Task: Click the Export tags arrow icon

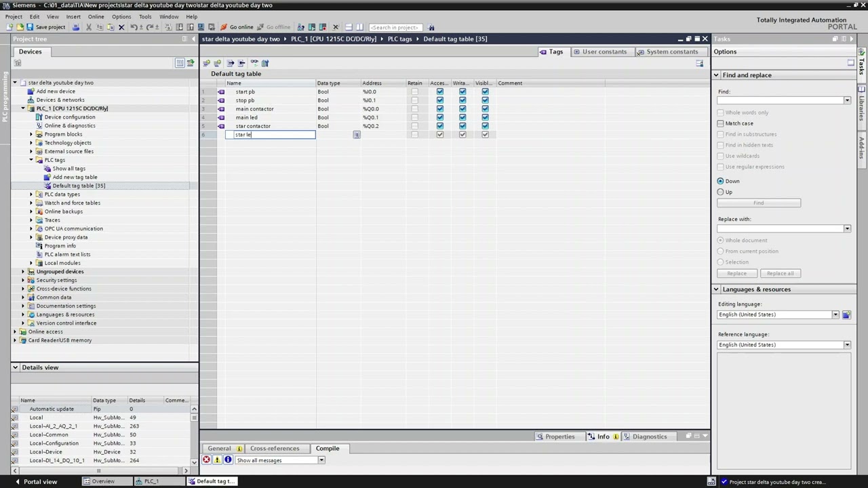Action: point(231,63)
